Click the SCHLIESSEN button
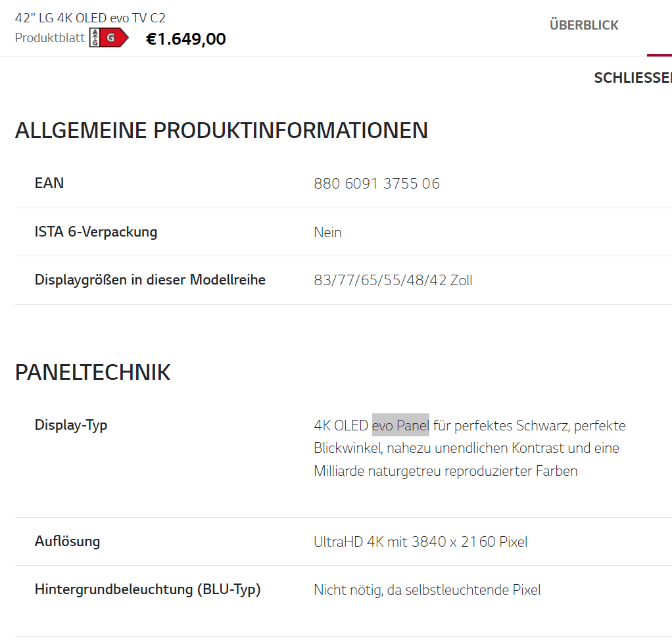This screenshot has width=672, height=642. pos(633,78)
